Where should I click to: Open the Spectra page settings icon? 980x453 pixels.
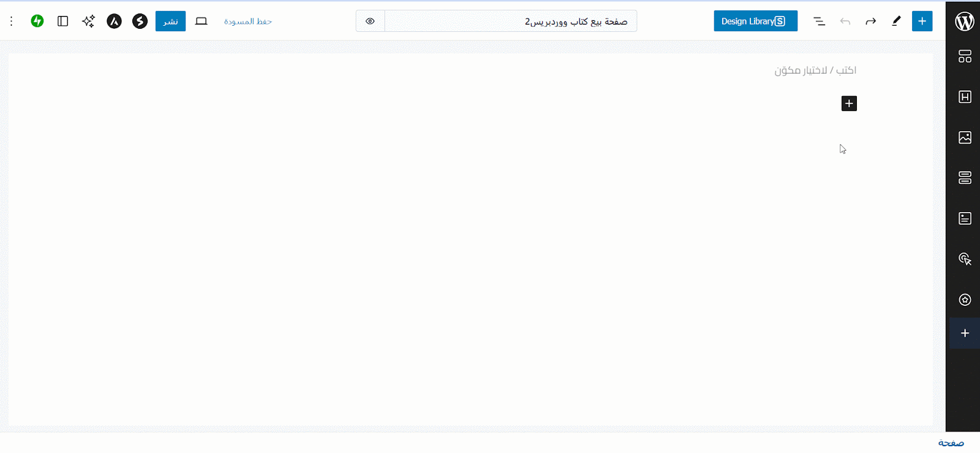140,21
